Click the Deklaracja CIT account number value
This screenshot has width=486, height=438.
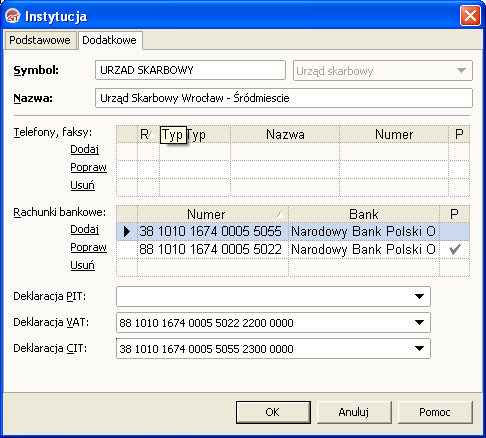tap(206, 349)
